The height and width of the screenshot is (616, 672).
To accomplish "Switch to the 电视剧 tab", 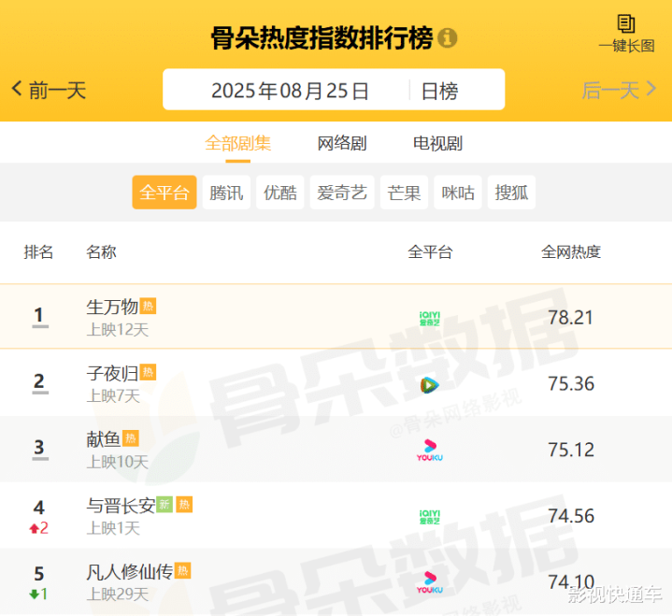I will [x=437, y=143].
